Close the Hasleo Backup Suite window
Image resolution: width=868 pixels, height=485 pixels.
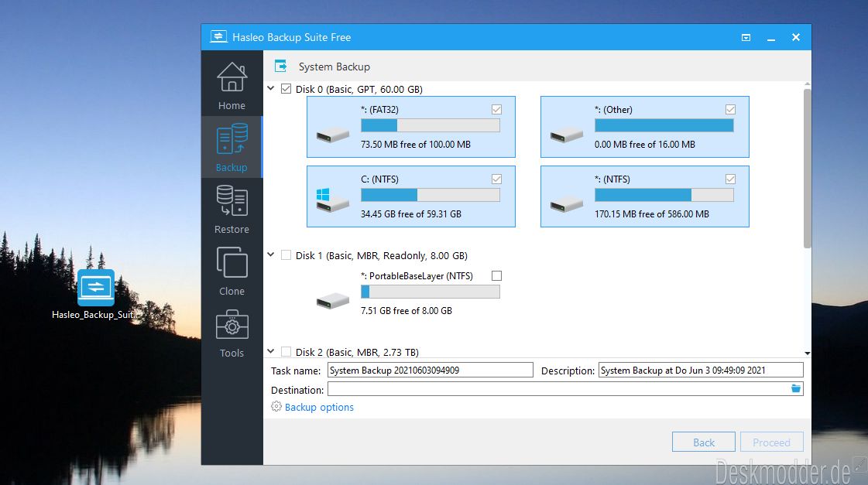(795, 37)
